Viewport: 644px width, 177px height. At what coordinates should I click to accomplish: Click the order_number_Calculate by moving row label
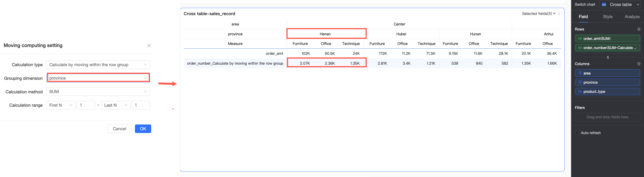[235, 63]
